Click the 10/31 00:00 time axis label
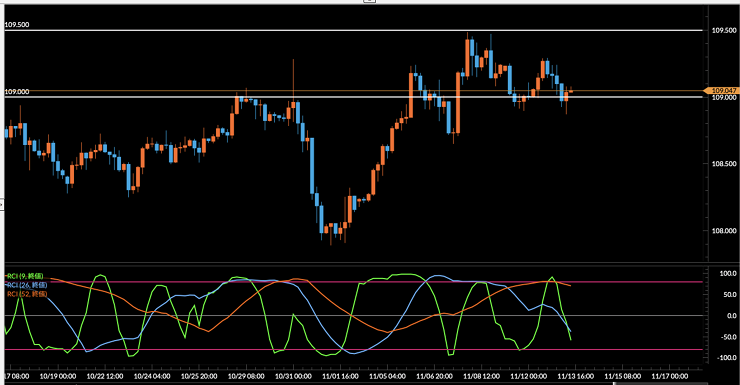740x385 pixels. pos(293,376)
